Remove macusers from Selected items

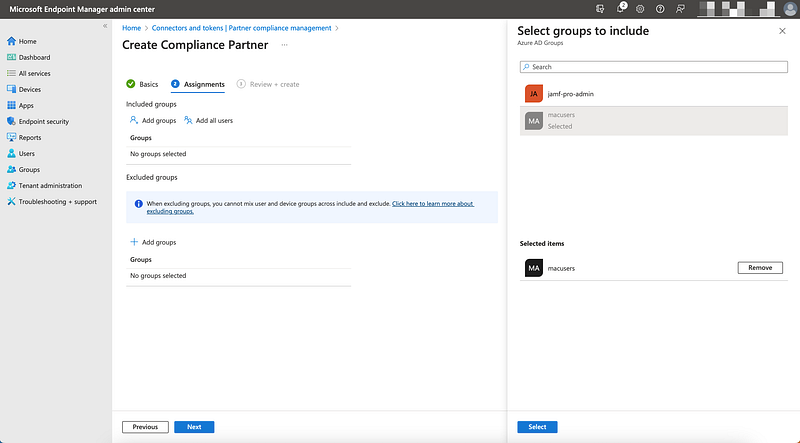[x=760, y=268]
